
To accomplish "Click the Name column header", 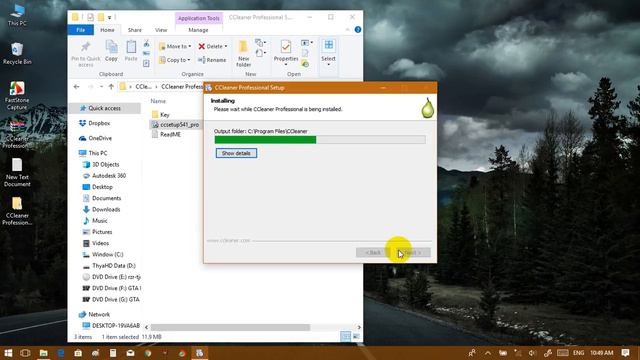I will point(158,101).
